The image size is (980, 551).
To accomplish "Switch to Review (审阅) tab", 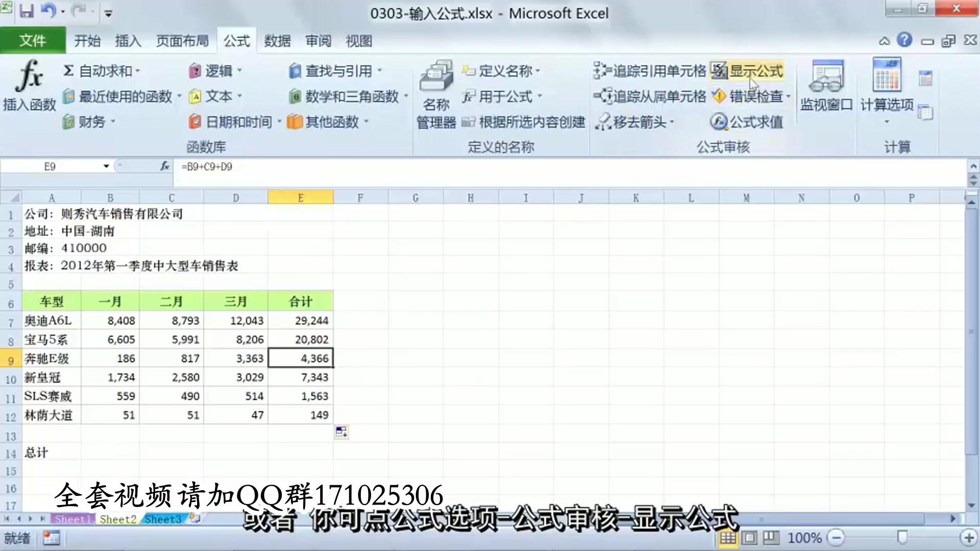I will pyautogui.click(x=318, y=41).
